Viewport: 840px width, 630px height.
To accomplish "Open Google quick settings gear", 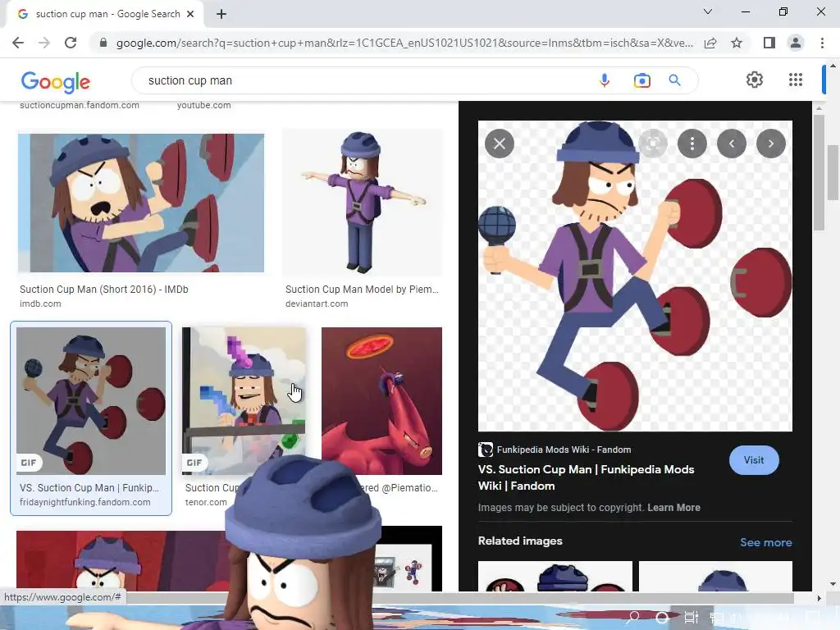I will pos(755,80).
